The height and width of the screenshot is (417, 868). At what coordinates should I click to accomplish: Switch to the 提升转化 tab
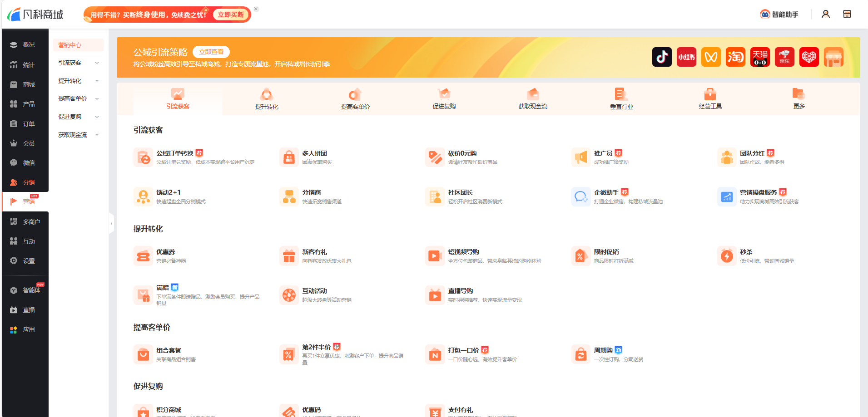click(267, 99)
